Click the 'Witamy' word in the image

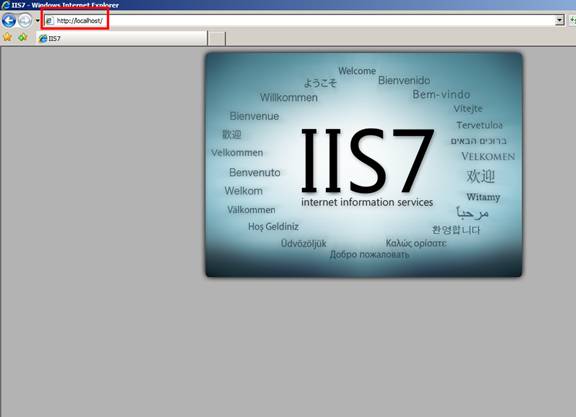[x=483, y=197]
